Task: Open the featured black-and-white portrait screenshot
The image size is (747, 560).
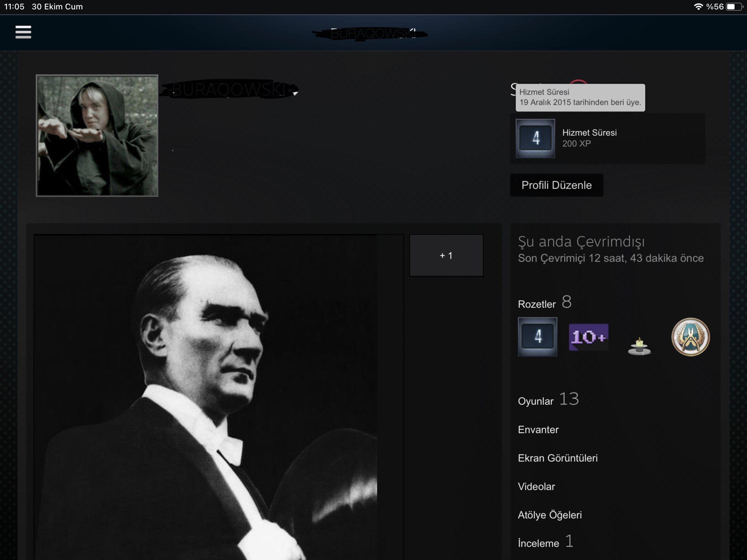Action: click(219, 397)
